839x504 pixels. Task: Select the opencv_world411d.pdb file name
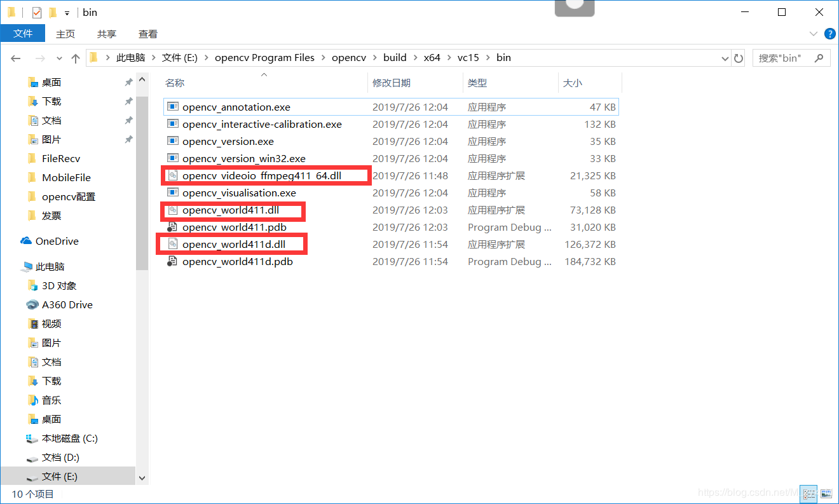pyautogui.click(x=237, y=261)
